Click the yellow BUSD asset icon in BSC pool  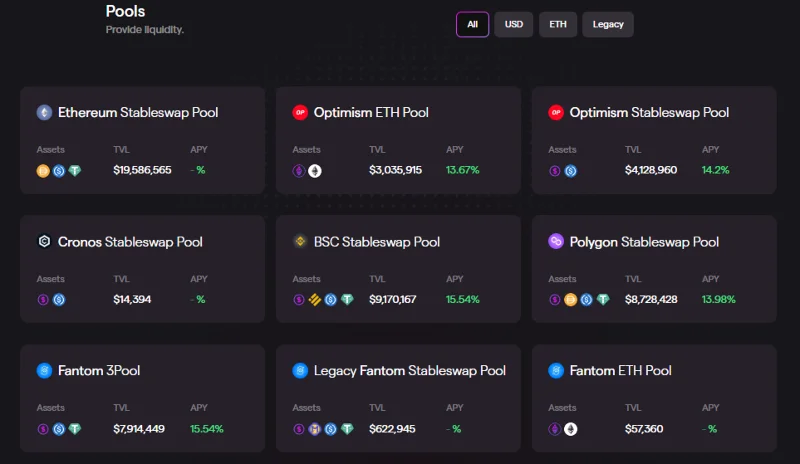315,300
